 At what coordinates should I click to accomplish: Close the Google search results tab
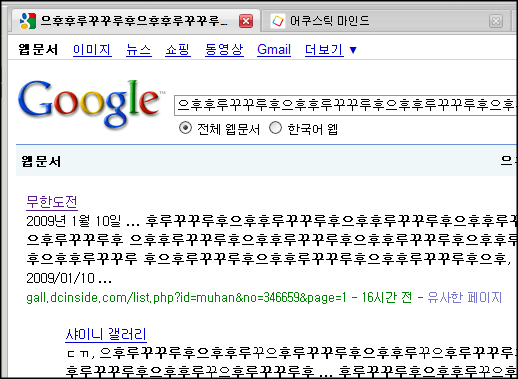click(x=246, y=21)
